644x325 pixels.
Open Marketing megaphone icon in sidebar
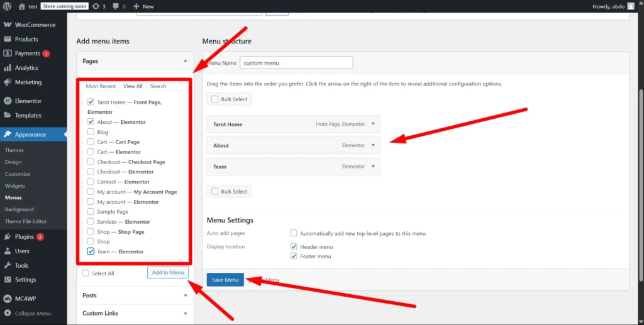tap(8, 82)
